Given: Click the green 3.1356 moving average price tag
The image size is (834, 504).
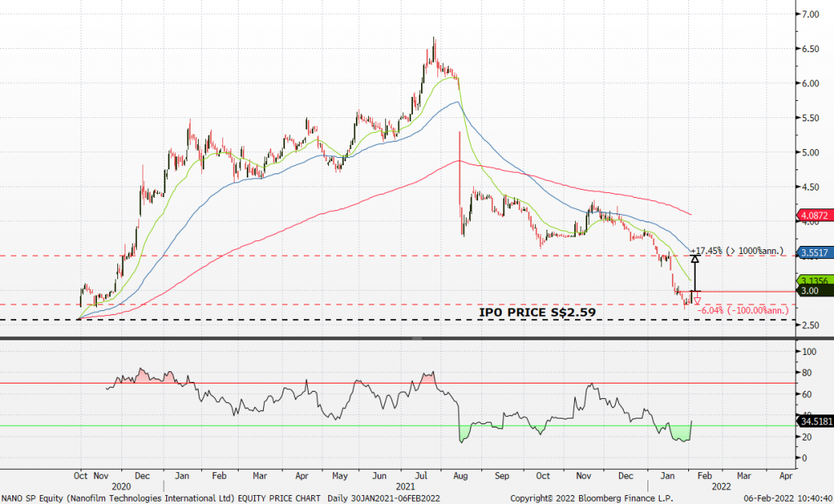Looking at the screenshot, I should (814, 279).
